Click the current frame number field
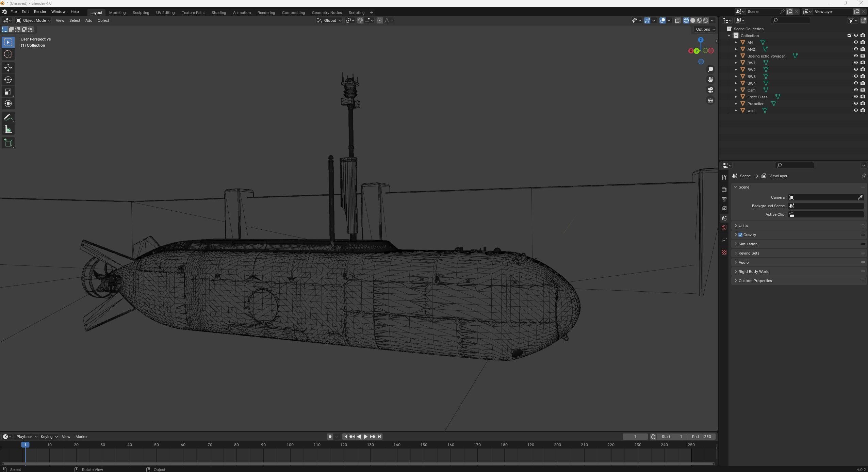868x472 pixels. 635,437
